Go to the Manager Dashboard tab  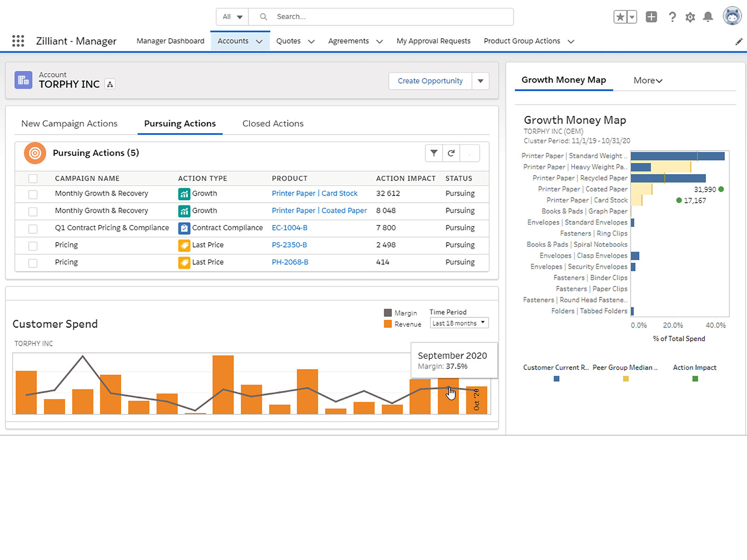170,41
